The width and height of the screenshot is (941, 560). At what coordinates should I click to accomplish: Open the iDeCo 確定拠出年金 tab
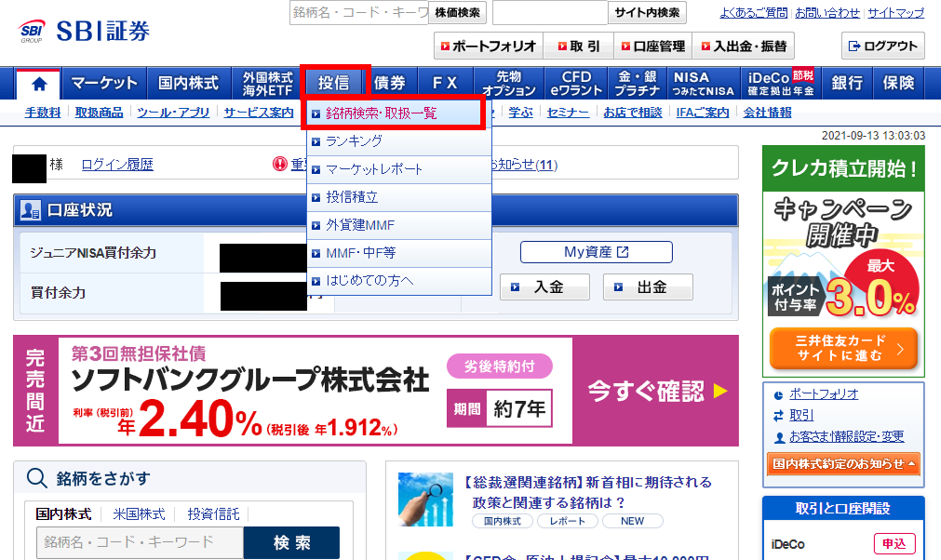pyautogui.click(x=781, y=84)
